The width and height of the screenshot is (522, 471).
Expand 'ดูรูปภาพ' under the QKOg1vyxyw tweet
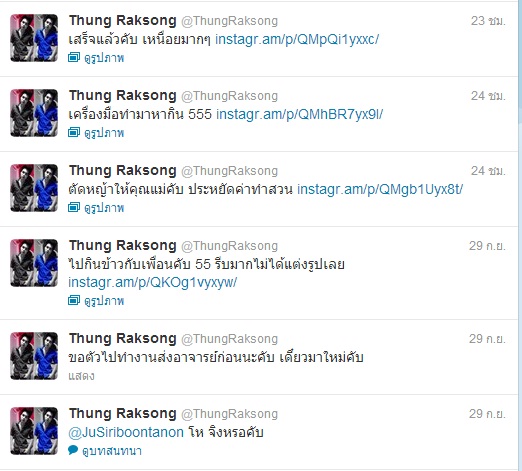coord(104,301)
